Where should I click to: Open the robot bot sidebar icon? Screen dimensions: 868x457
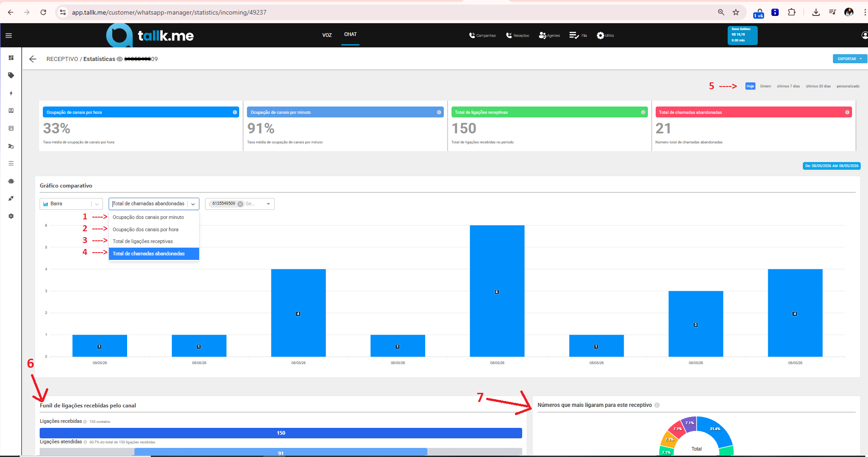(x=11, y=181)
